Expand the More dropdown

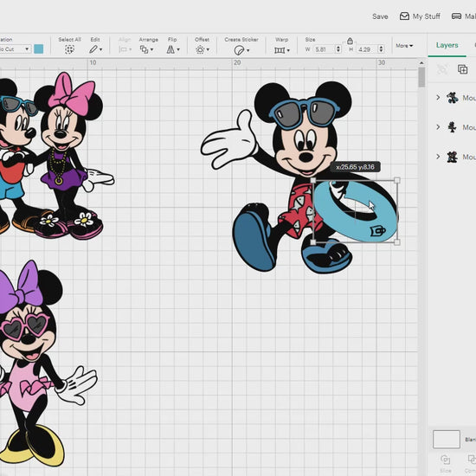404,46
